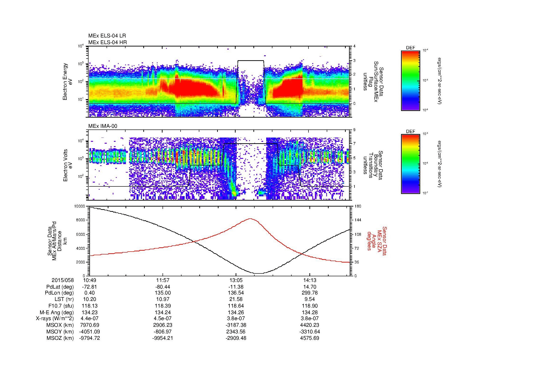The image size is (555, 392).
Task: Click the 'Electron Volts eV' axis label
Action: (x=68, y=166)
